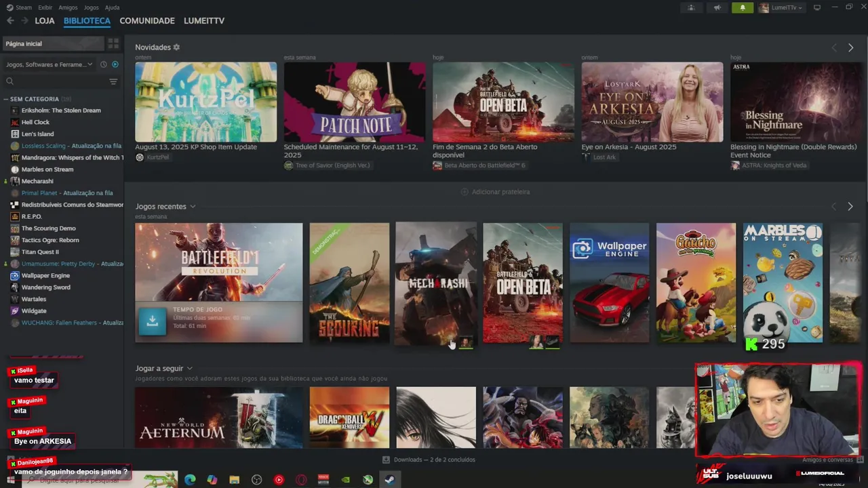Click the R.E.P.O. sidebar icon
Screen dimensions: 868x488
point(15,216)
